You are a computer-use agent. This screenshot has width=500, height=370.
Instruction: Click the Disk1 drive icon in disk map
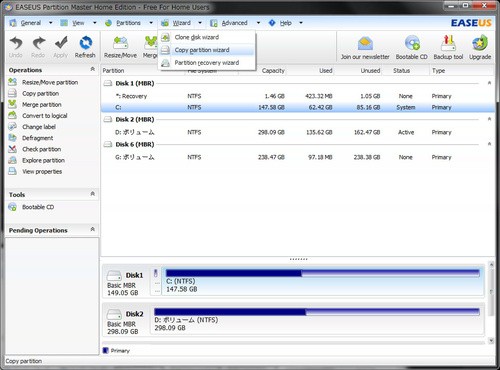coord(114,276)
